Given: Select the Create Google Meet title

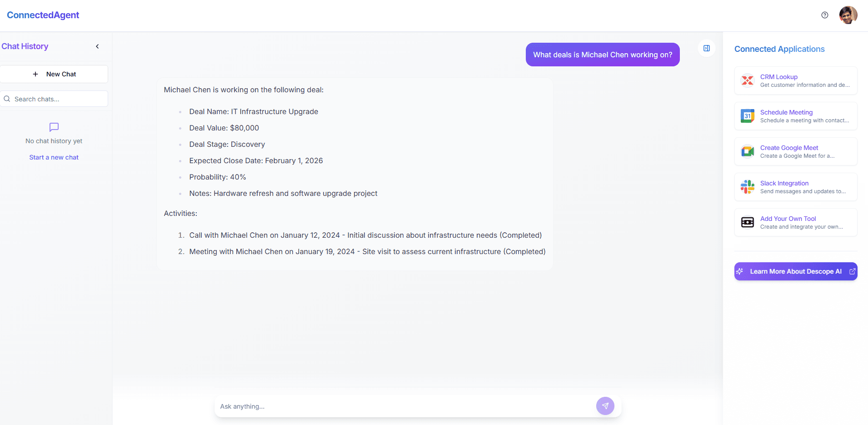Looking at the screenshot, I should [x=789, y=148].
